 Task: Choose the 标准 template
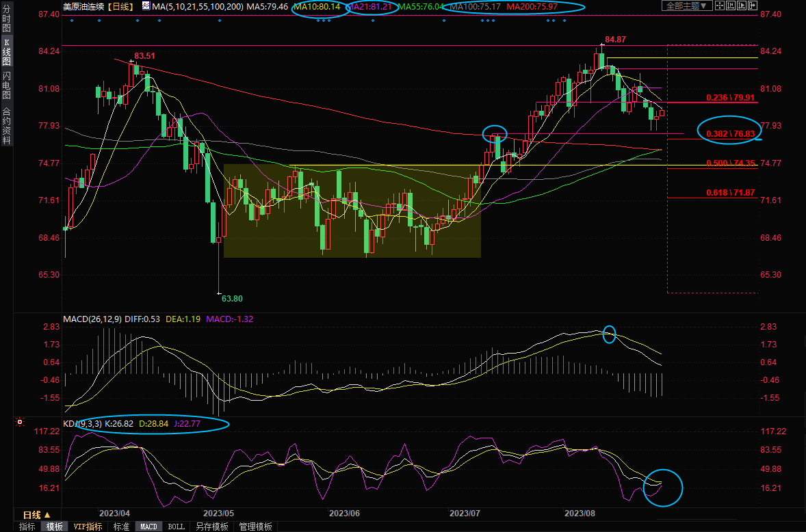coord(121,527)
